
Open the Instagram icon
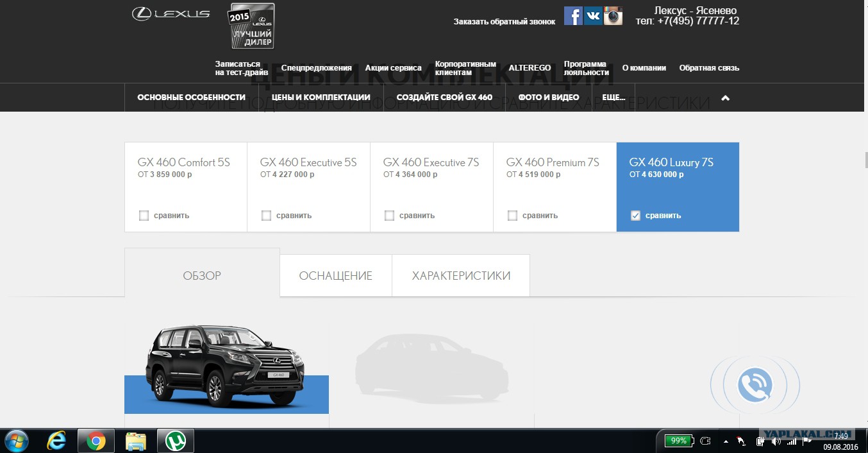click(613, 15)
